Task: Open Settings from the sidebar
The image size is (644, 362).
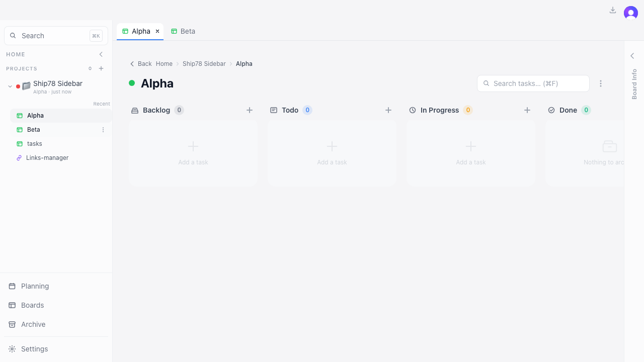Action: pyautogui.click(x=56, y=349)
